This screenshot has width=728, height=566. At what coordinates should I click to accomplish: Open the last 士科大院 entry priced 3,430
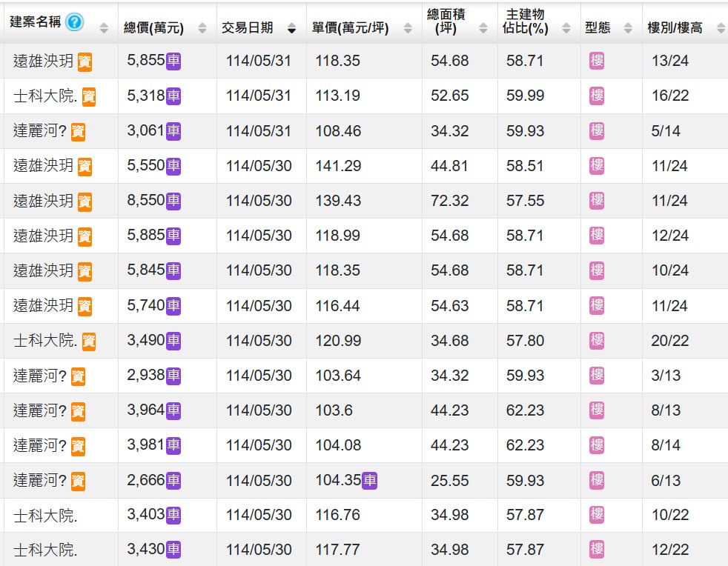(x=45, y=550)
